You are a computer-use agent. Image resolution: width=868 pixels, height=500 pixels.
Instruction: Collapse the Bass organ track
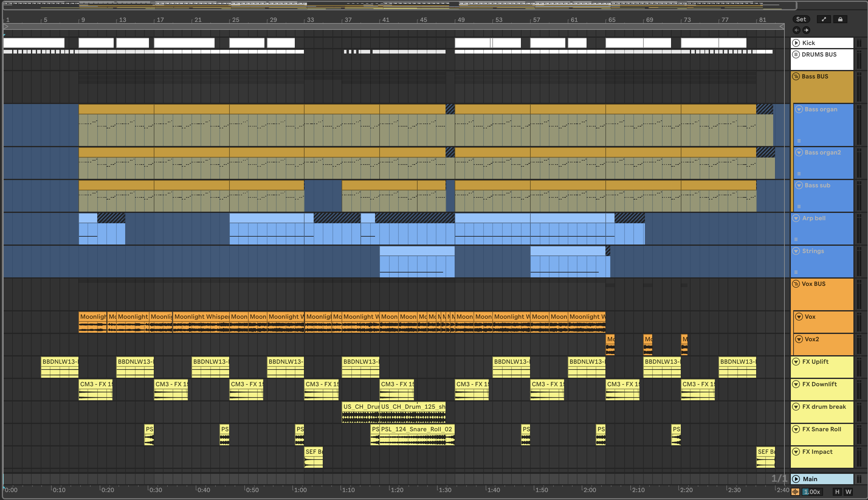[799, 109]
